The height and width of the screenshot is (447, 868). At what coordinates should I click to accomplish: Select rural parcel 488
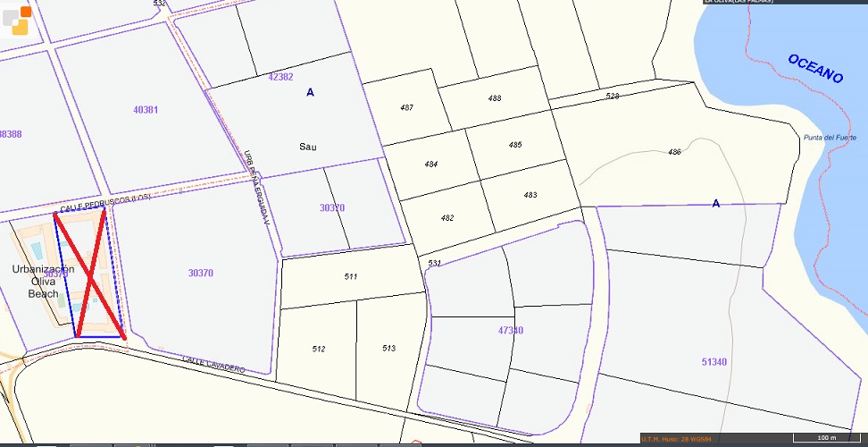(495, 98)
